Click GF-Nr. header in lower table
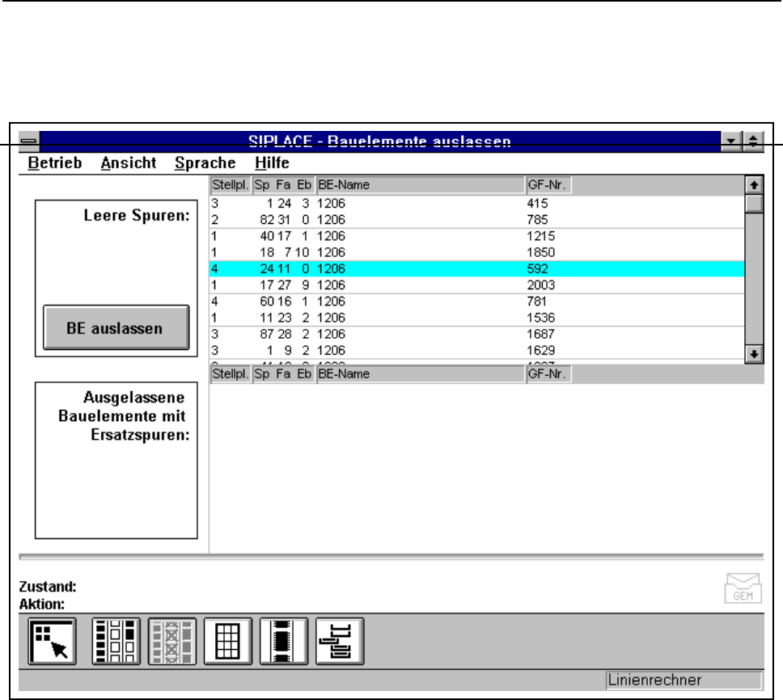783x700 pixels. point(548,374)
